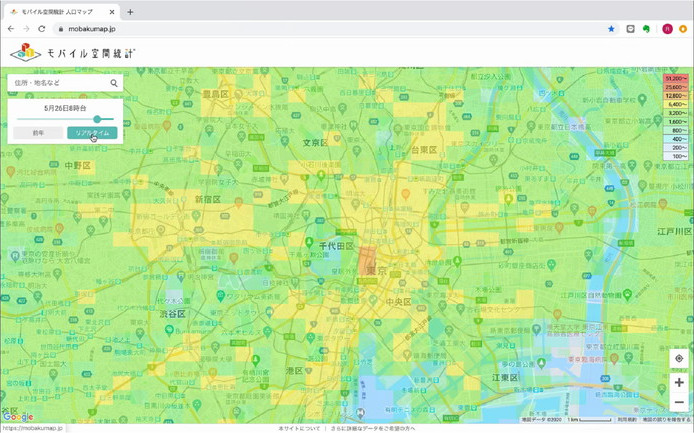Screen dimensions: 694x433
Task: Zoom in with the plus button
Action: click(x=679, y=383)
